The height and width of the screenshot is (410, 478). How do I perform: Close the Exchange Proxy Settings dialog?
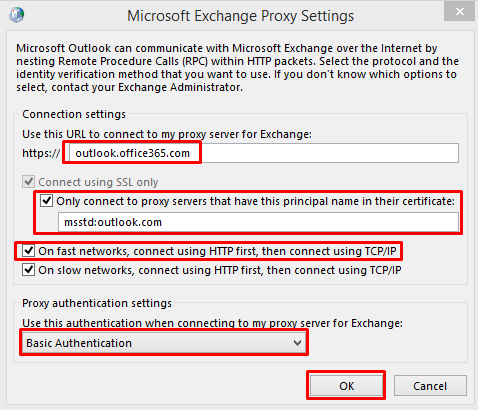tap(459, 12)
